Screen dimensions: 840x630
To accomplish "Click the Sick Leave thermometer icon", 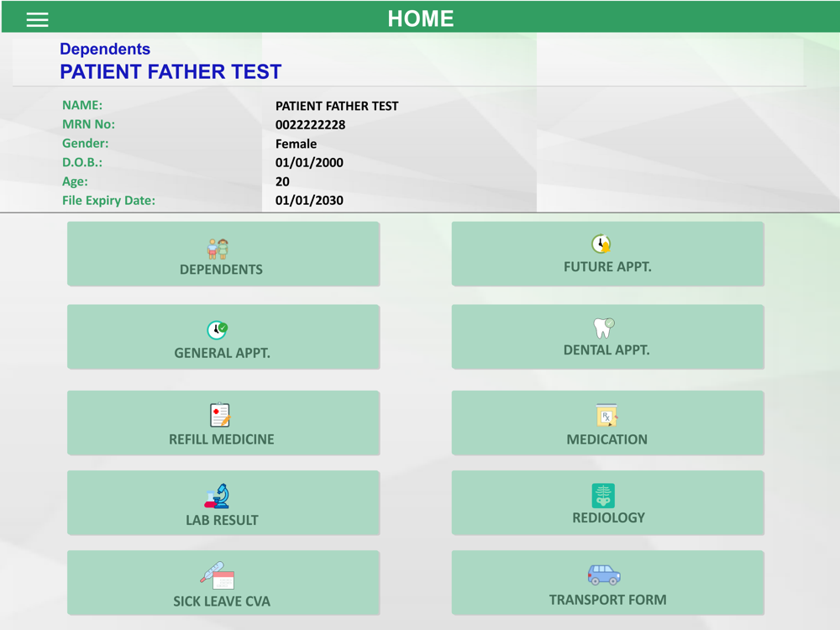I will click(217, 575).
